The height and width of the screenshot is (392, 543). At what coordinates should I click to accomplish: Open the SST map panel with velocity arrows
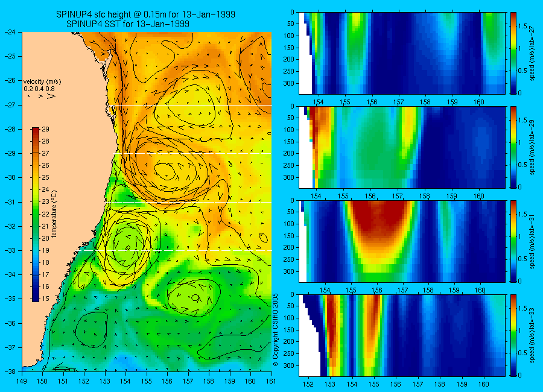click(147, 201)
